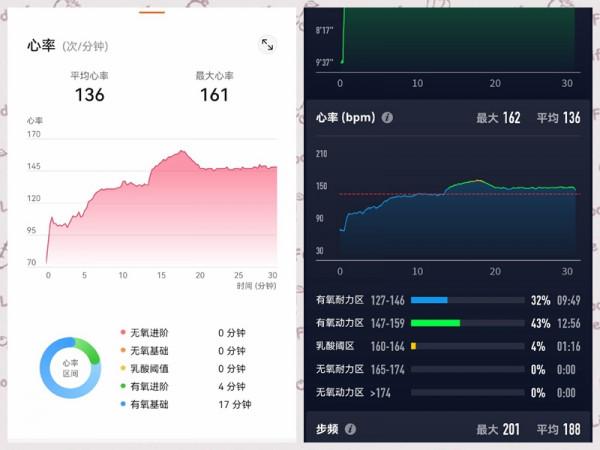Click the 时间 (分钟) axis label
Screen dimensions: 600x450
click(x=256, y=286)
